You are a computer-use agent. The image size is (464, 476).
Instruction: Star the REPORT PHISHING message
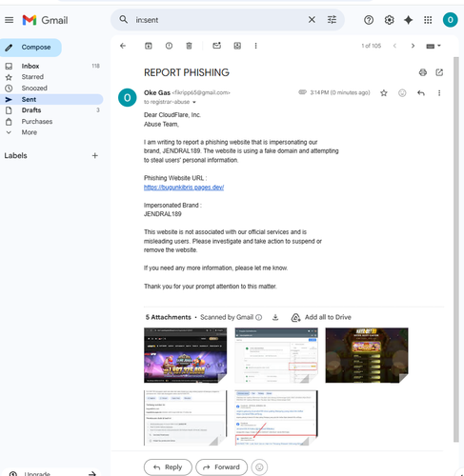pyautogui.click(x=384, y=93)
